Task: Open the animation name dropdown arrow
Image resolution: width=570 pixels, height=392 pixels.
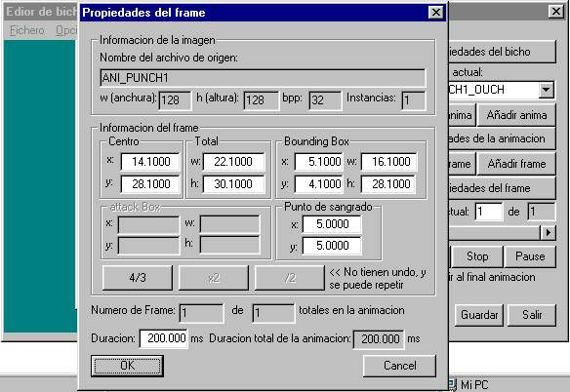Action: [546, 90]
